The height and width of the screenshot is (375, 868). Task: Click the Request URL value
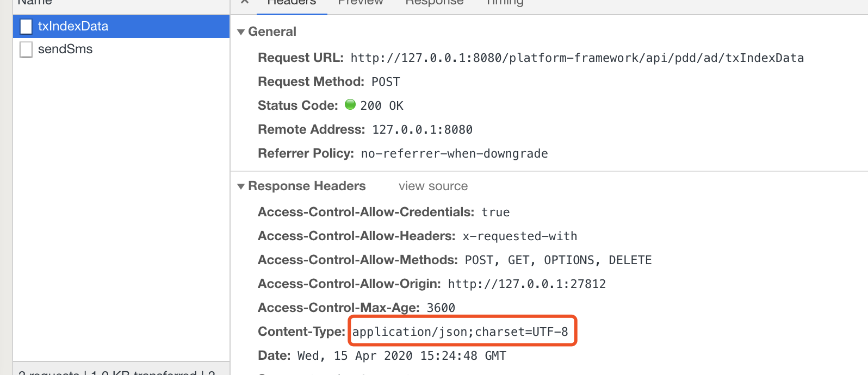point(577,58)
